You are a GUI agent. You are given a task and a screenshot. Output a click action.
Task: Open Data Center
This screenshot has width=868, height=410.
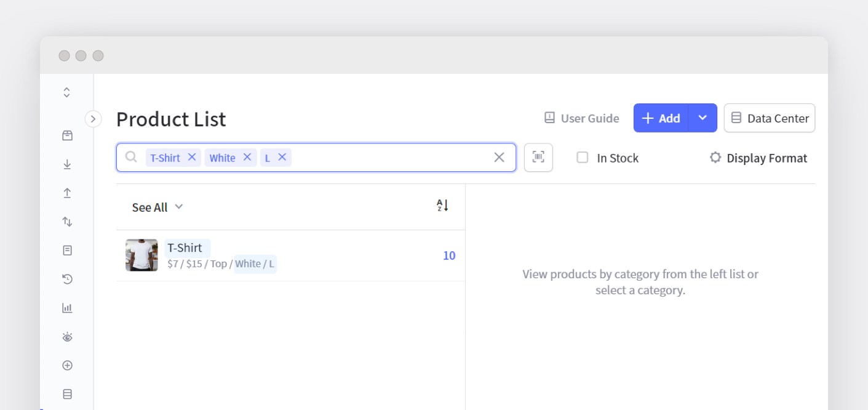pos(769,118)
